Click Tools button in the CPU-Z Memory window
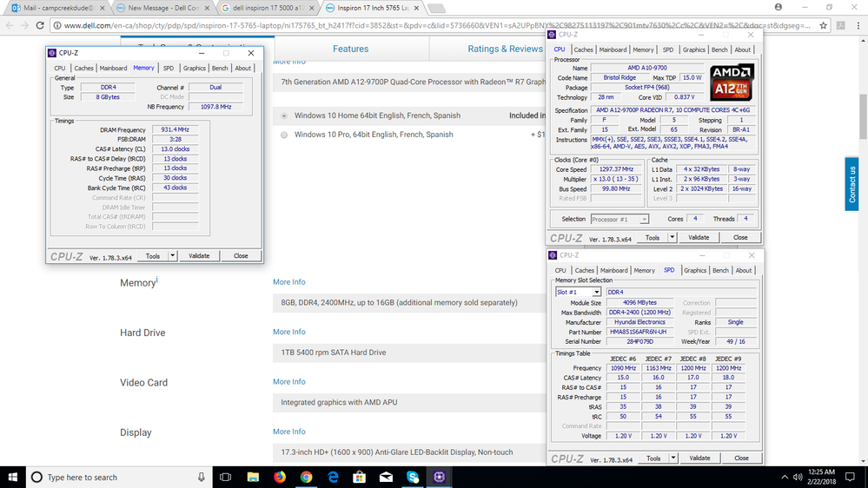Viewport: 868px width, 488px height. [153, 255]
